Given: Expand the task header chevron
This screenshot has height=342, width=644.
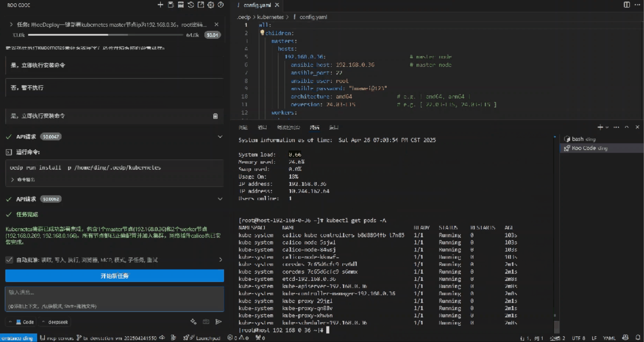Looking at the screenshot, I should (11, 24).
